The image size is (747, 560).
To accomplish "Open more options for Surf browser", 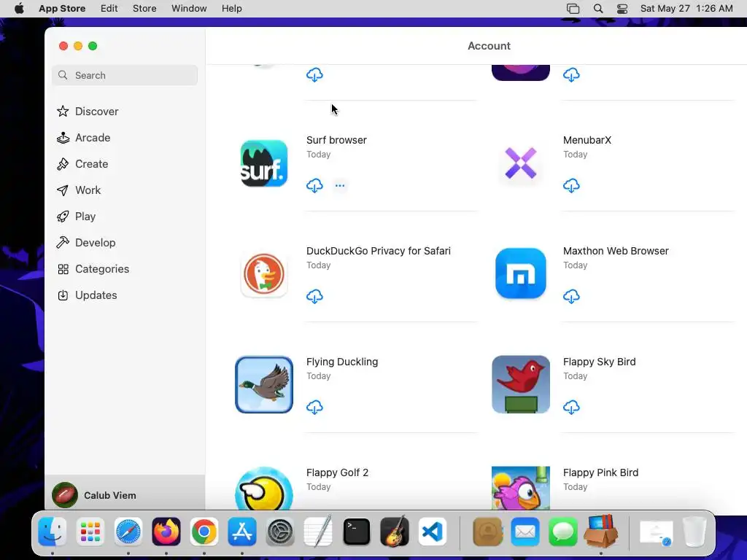I will 340,185.
